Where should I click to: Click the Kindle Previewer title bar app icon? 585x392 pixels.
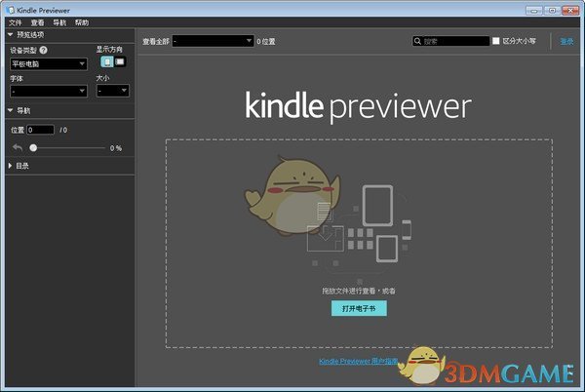pos(11,10)
